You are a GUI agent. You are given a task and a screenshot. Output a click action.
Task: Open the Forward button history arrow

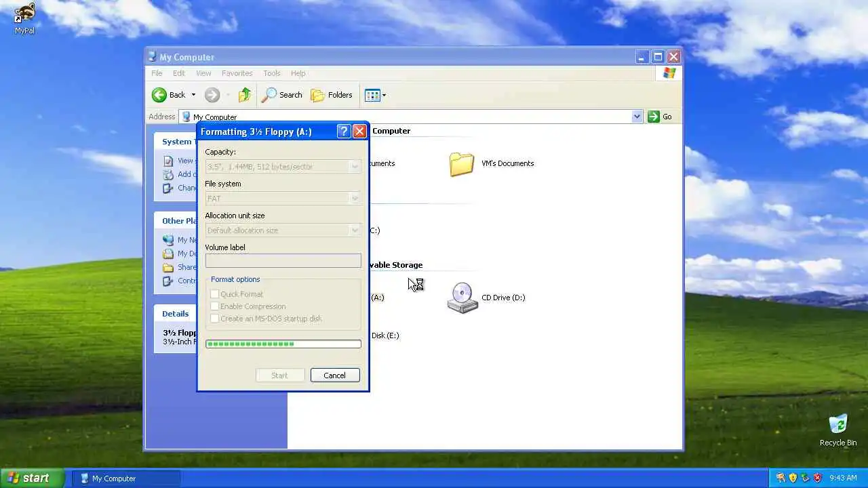click(227, 95)
